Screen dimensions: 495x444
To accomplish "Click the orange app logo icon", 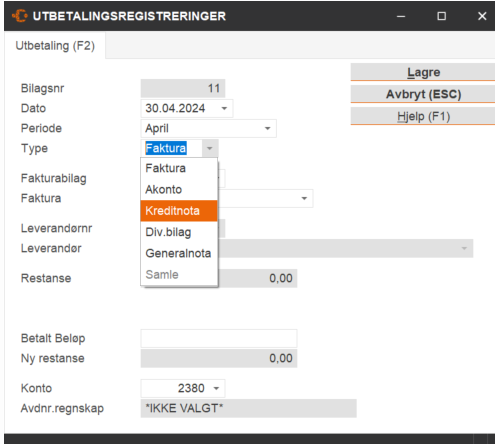I will (x=20, y=16).
